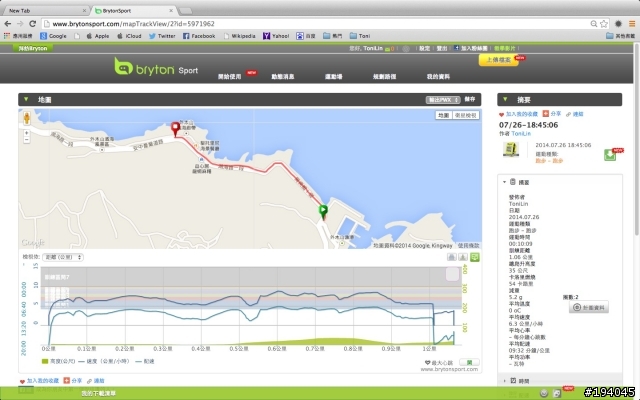
Task: Click the save button in map header
Action: click(470, 99)
